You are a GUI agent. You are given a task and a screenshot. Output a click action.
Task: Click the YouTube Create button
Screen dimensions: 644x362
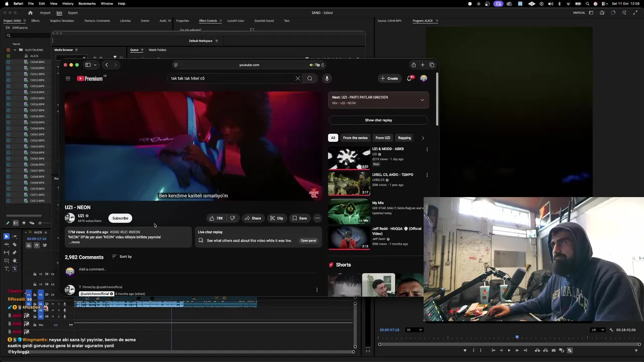389,78
